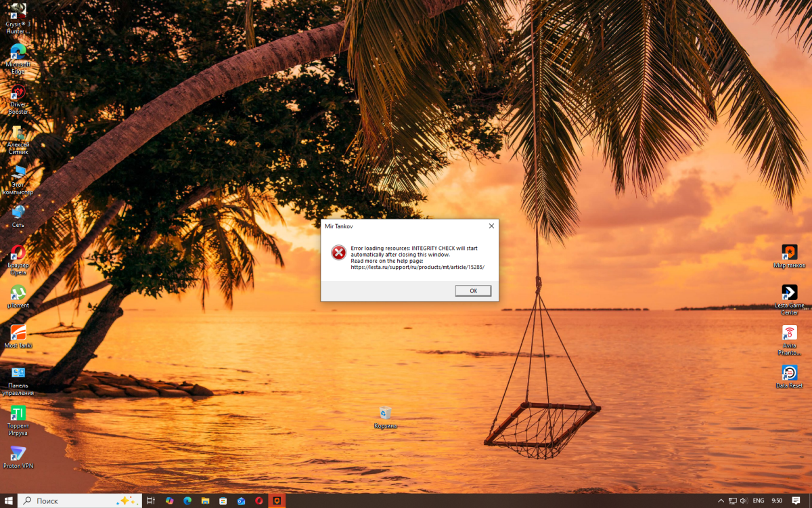Select the Lesta Game Center desktop shortcut

(x=790, y=300)
